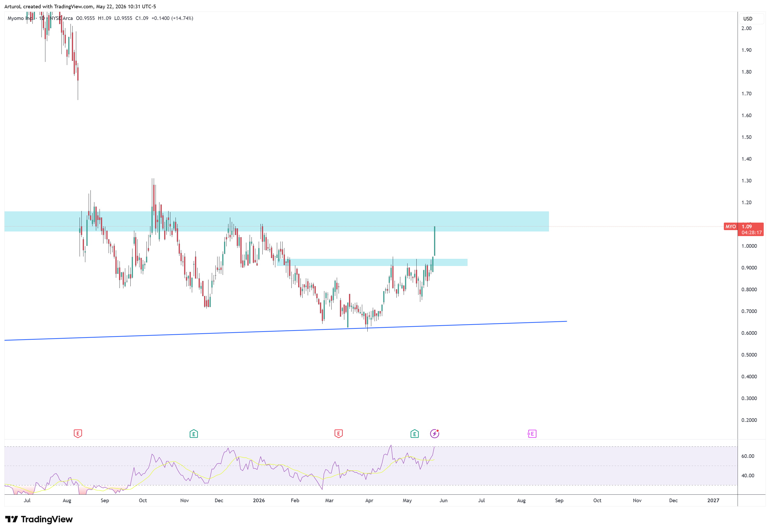Viewport: 770px width, 532px height.
Task: Click the first Jul label on time axis
Action: tap(27, 500)
